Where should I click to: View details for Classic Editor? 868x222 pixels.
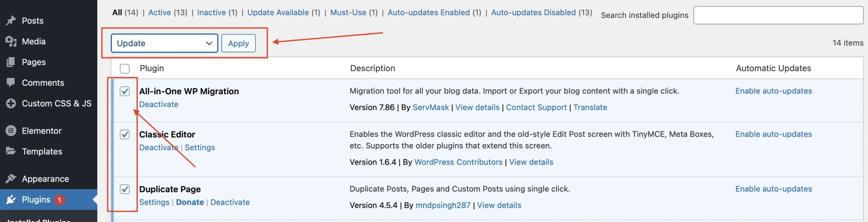[x=531, y=162]
